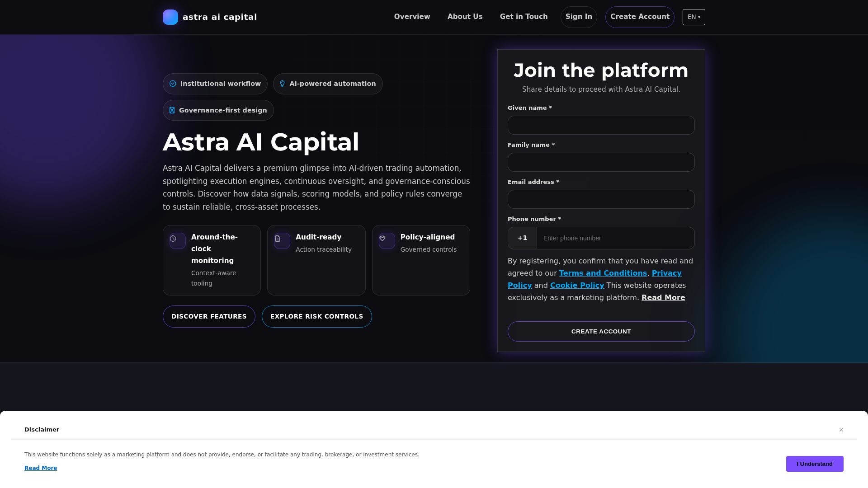Click the I Understand button
Image resolution: width=868 pixels, height=488 pixels.
click(x=815, y=464)
